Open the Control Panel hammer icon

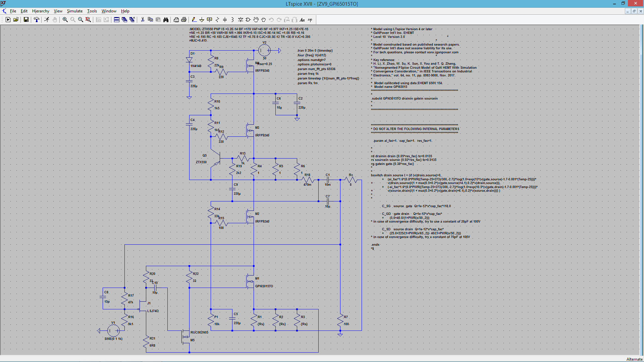[37, 20]
